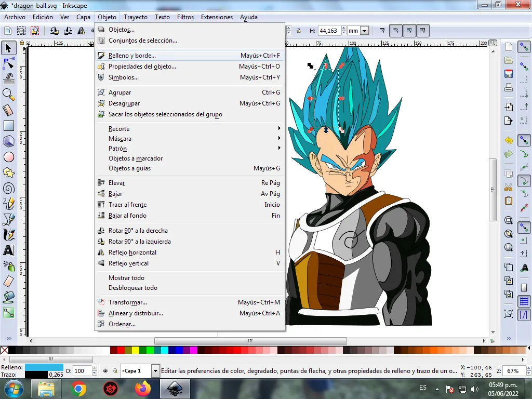
Task: Toggle guide lock icon at ruler corner
Action: [x=22, y=43]
